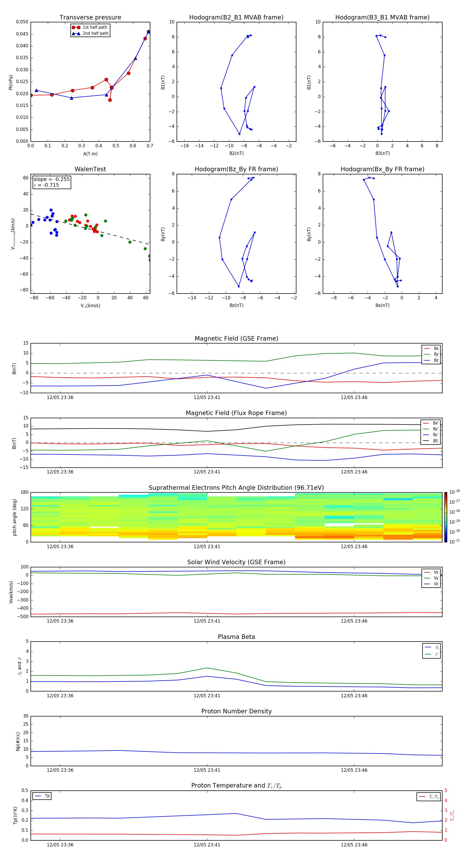473x868 pixels.
Task: Click '12/05 23:46' tick under Proton Number Density
Action: pyautogui.click(x=354, y=770)
